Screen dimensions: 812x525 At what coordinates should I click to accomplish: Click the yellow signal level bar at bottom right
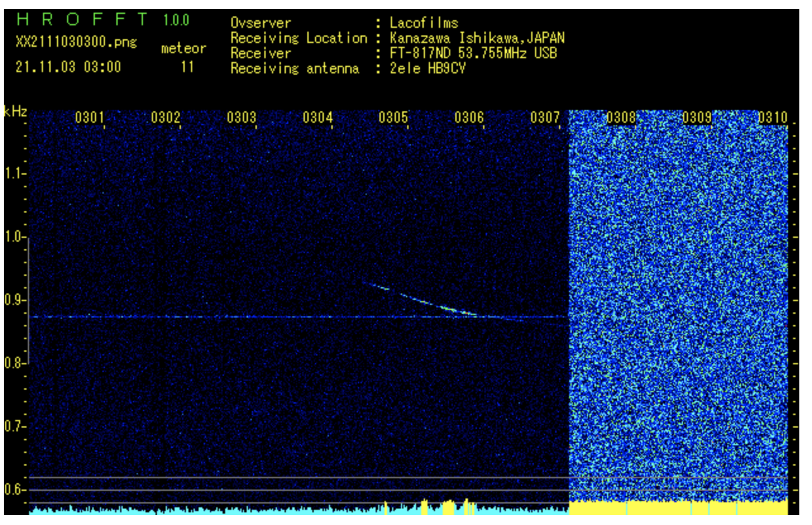pyautogui.click(x=678, y=507)
